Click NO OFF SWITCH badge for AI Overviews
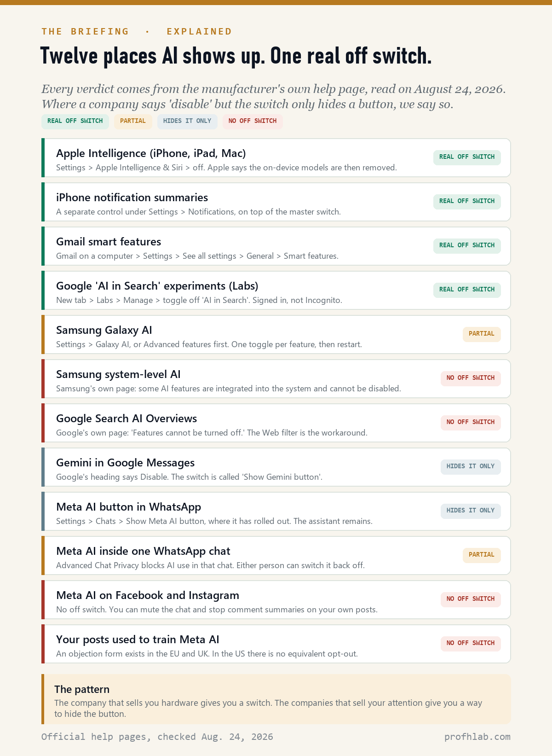This screenshot has height=756, width=552. (471, 423)
